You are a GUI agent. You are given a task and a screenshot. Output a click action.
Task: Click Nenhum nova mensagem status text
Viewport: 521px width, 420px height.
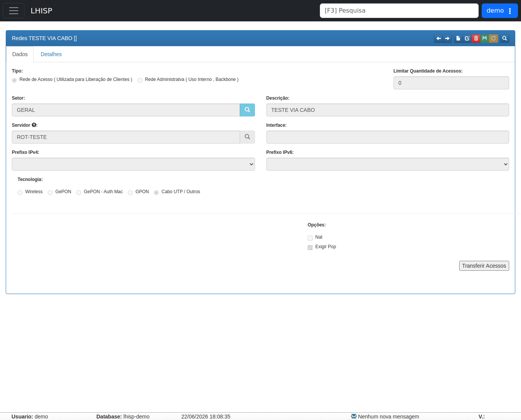(x=389, y=417)
